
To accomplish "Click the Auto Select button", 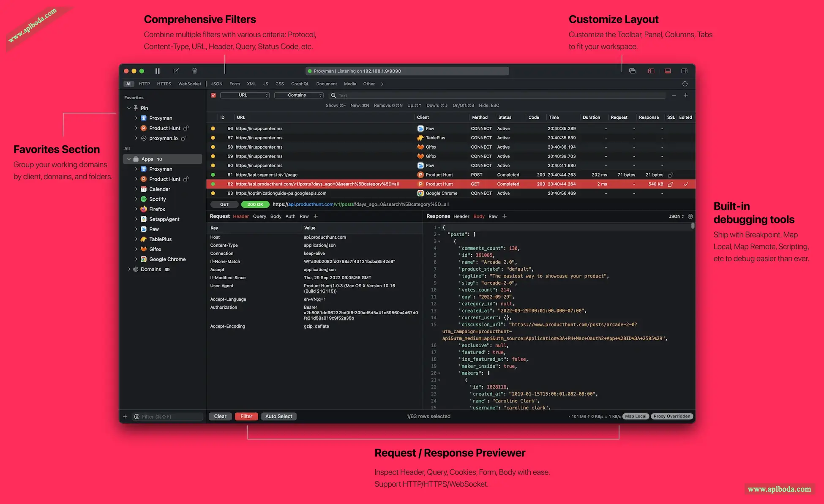I will [x=278, y=417].
